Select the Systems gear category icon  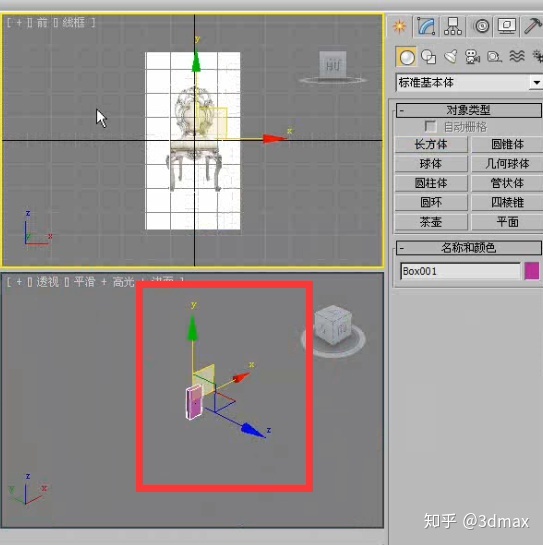(537, 56)
